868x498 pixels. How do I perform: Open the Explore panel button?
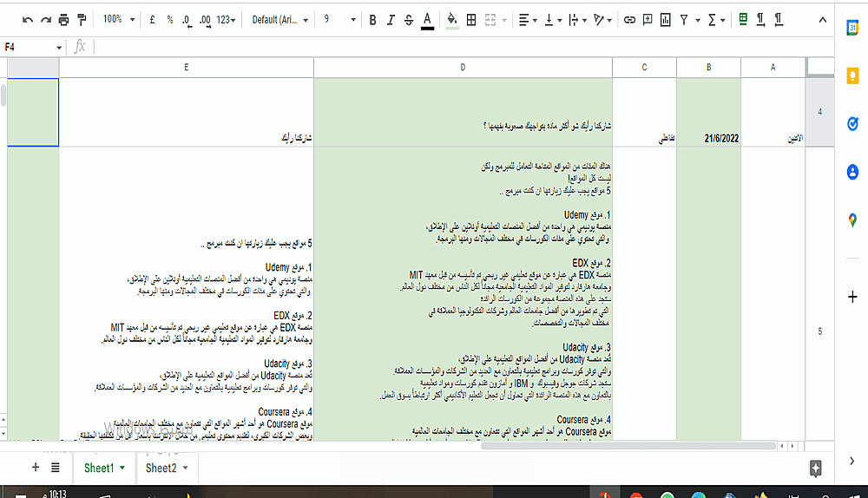815,469
